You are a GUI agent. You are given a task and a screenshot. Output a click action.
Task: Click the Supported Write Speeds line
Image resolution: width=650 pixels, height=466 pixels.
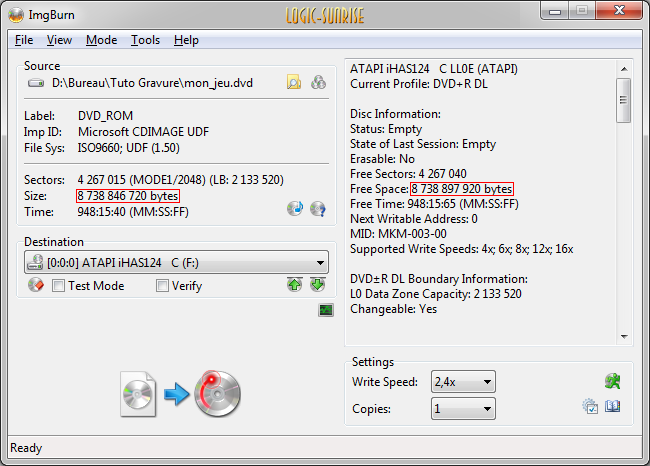[462, 249]
